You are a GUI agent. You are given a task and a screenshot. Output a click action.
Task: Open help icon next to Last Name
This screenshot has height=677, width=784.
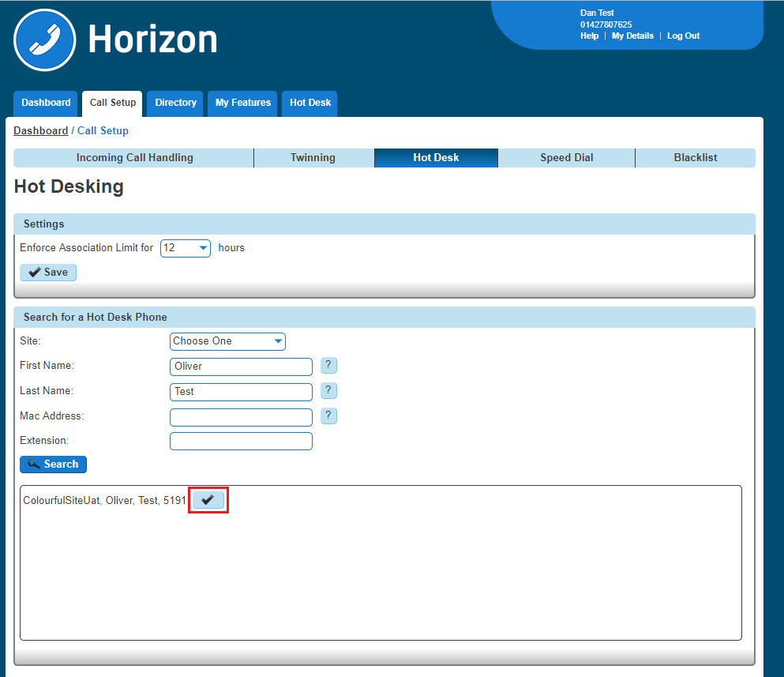328,390
